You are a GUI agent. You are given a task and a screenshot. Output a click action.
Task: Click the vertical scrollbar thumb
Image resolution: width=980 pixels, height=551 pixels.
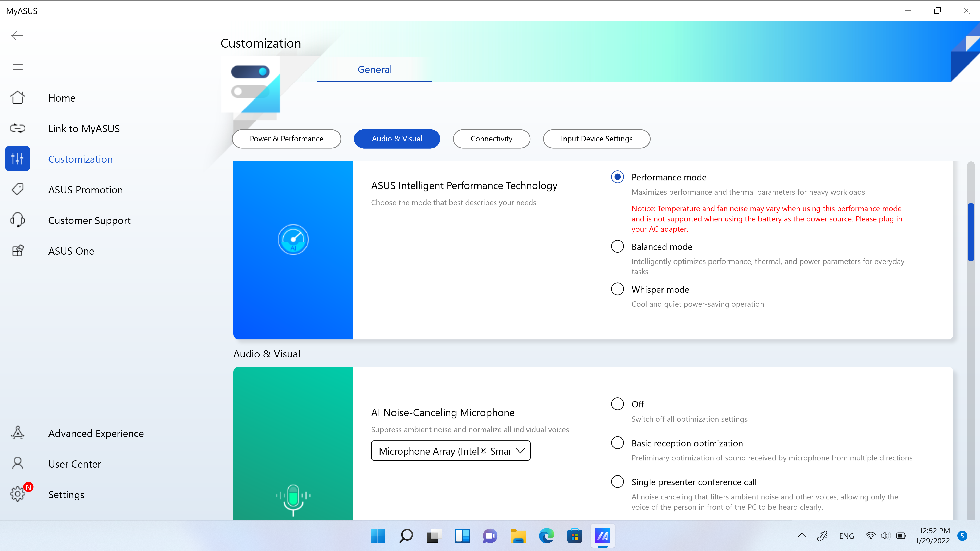click(971, 232)
